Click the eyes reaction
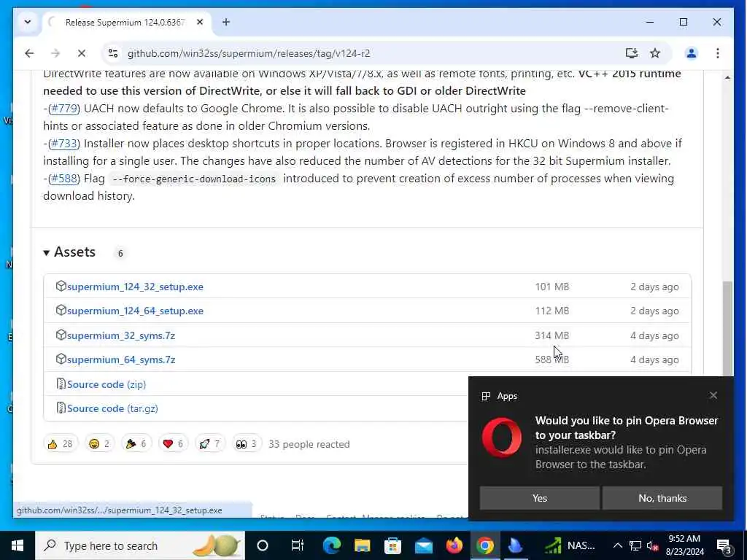 point(247,444)
